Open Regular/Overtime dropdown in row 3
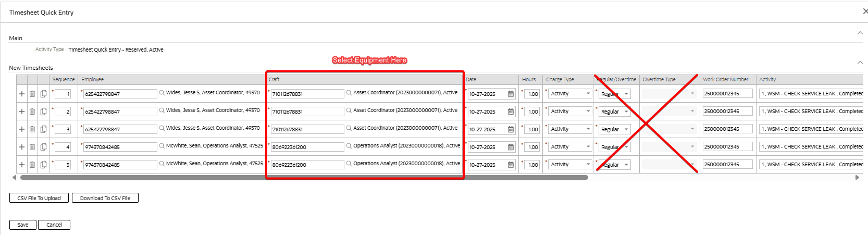 [626, 129]
